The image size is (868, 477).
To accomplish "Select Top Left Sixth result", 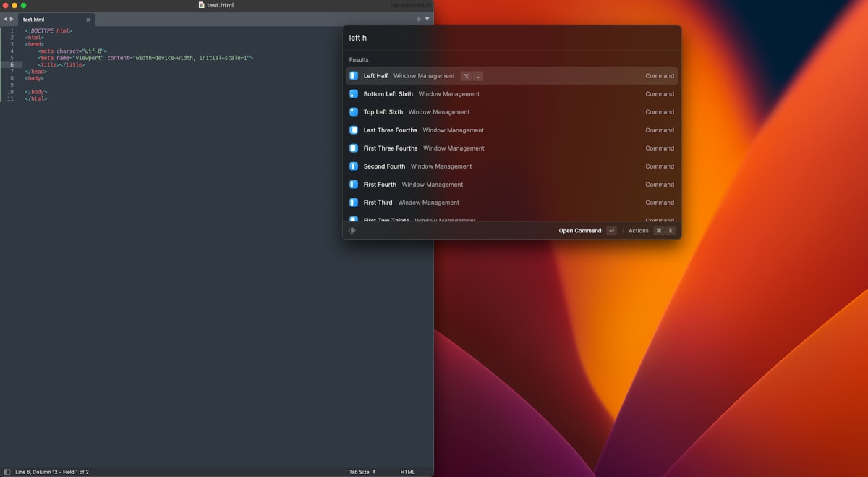I will [512, 112].
